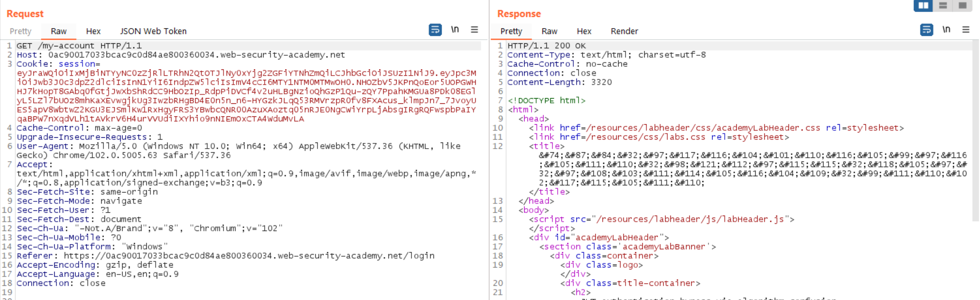Click 'Connection: close' in Request panel
This screenshot has height=300, width=980.
tap(61, 283)
